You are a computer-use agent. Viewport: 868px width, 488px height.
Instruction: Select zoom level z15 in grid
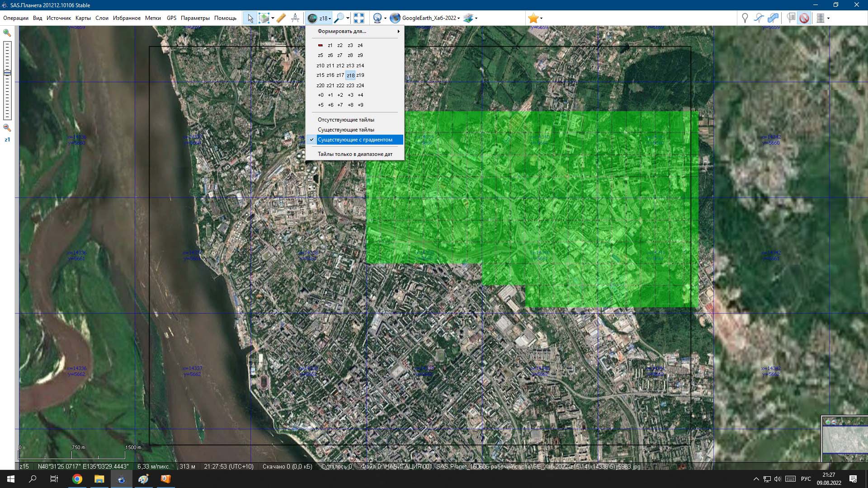pyautogui.click(x=320, y=75)
